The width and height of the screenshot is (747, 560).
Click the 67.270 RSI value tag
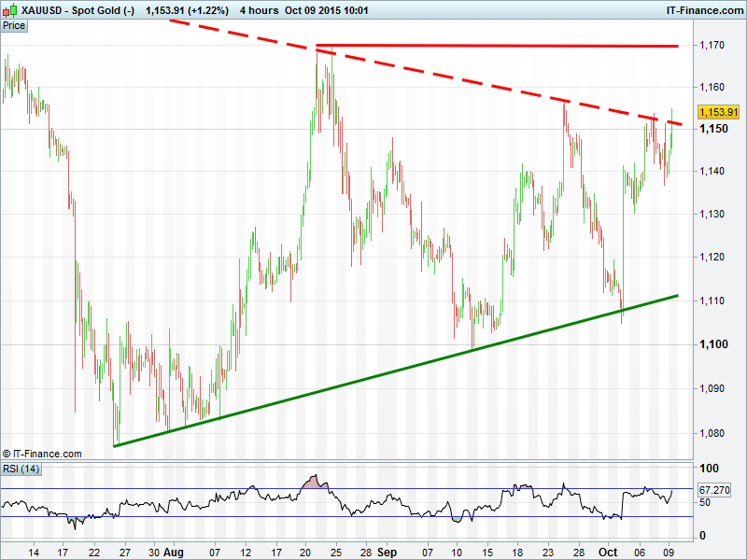coord(714,490)
